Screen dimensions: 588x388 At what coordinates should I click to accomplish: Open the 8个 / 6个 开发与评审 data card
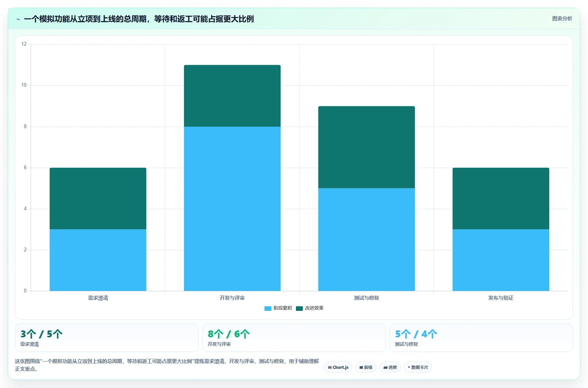tap(294, 338)
